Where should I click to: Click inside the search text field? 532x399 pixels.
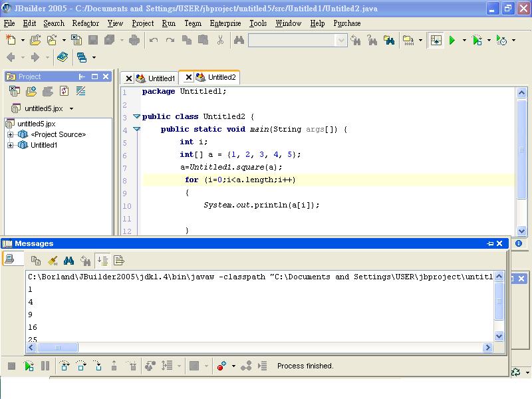pyautogui.click(x=292, y=41)
